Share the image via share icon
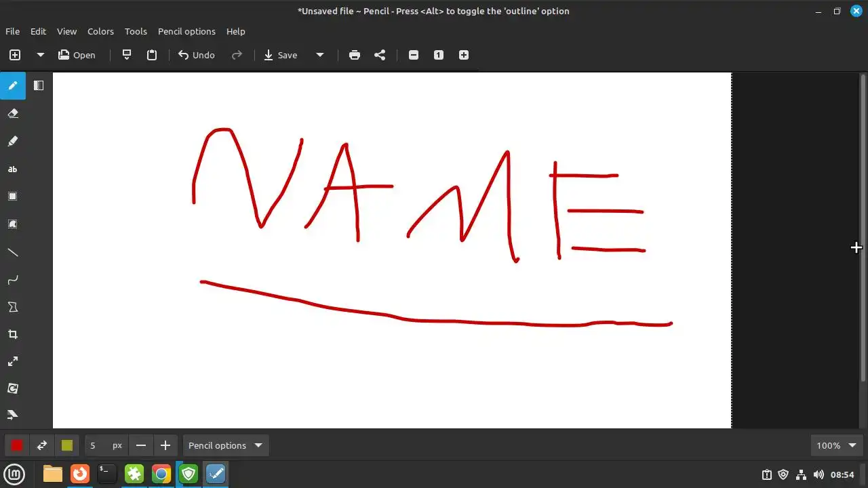868x488 pixels. [380, 55]
